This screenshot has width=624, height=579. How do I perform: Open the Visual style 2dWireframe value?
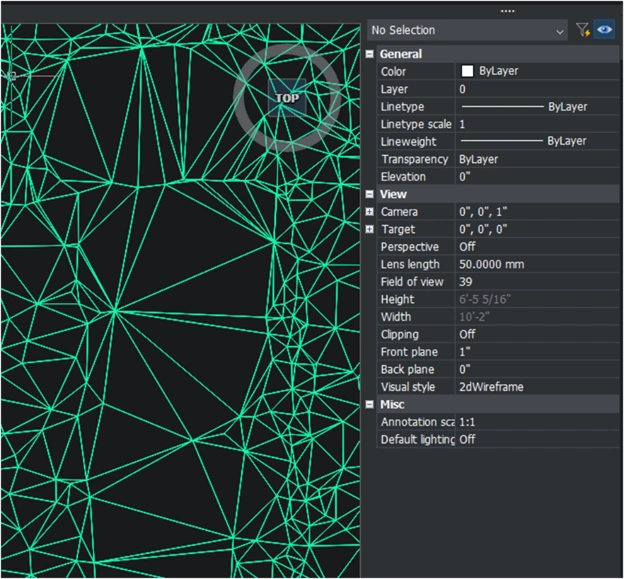click(537, 387)
